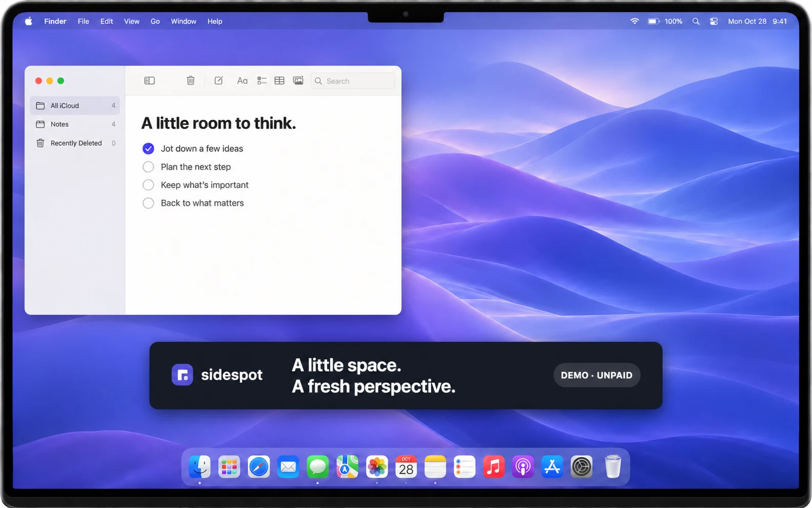This screenshot has width=812, height=508.
Task: Uncheck the 'Jot down a few ideas' item
Action: pyautogui.click(x=148, y=149)
